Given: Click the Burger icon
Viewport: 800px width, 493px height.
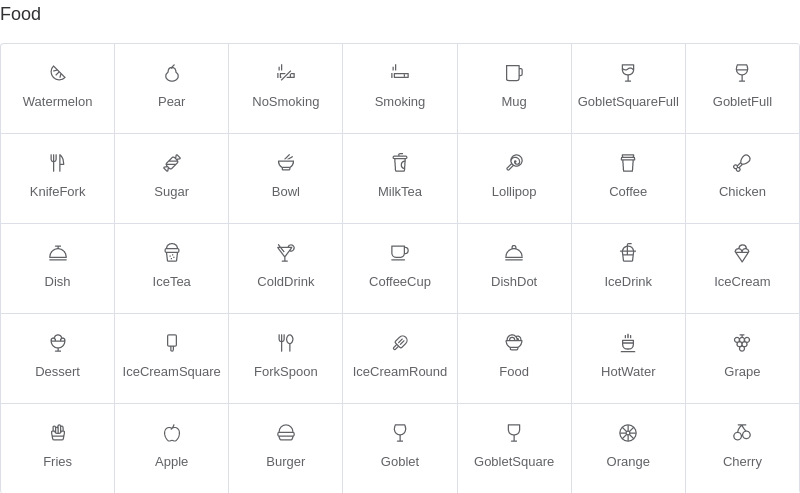Looking at the screenshot, I should [x=286, y=433].
